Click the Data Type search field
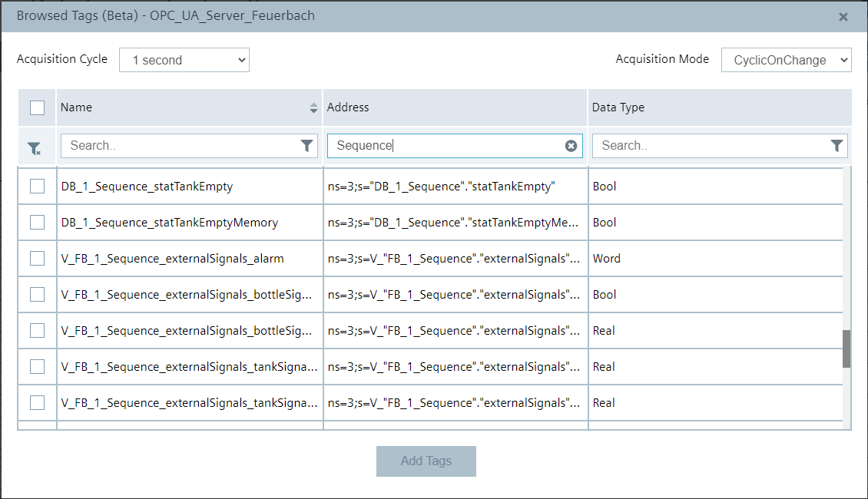The image size is (868, 499). (x=707, y=145)
